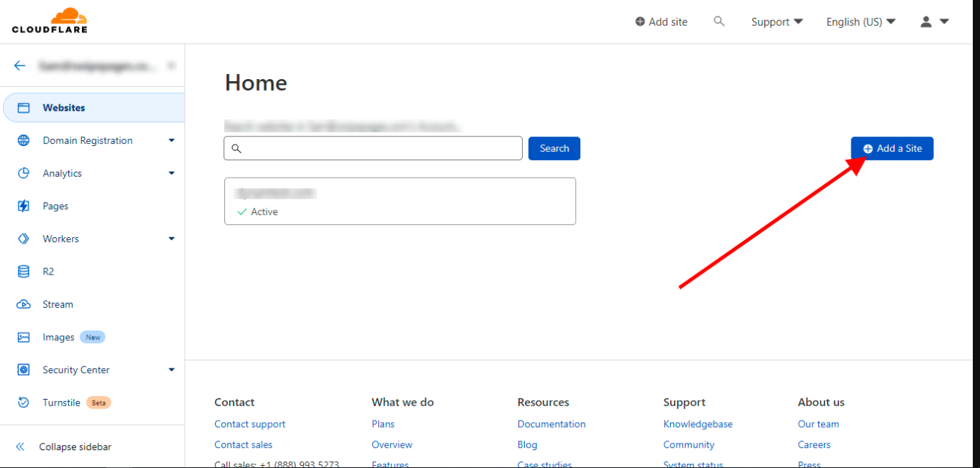Open the Contact support link
The height and width of the screenshot is (468, 980).
[x=249, y=424]
